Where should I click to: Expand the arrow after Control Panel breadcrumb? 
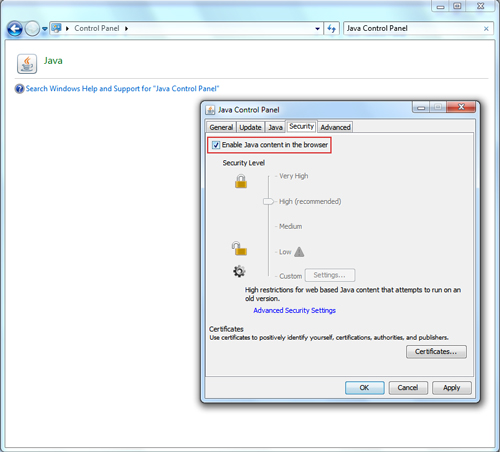(127, 29)
